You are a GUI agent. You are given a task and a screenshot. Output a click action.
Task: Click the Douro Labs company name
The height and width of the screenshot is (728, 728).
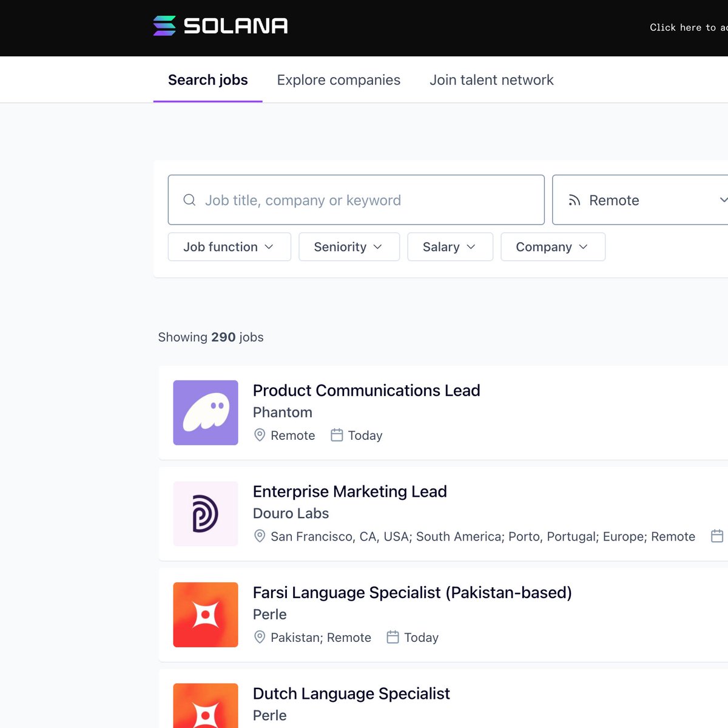(x=291, y=513)
